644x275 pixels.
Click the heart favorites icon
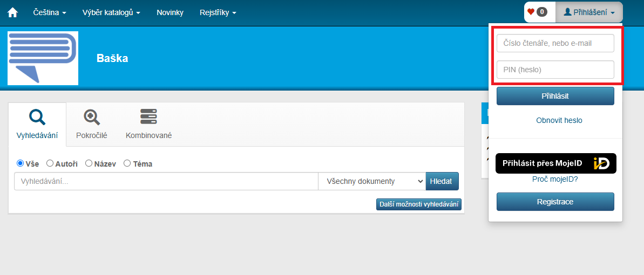[x=531, y=12]
